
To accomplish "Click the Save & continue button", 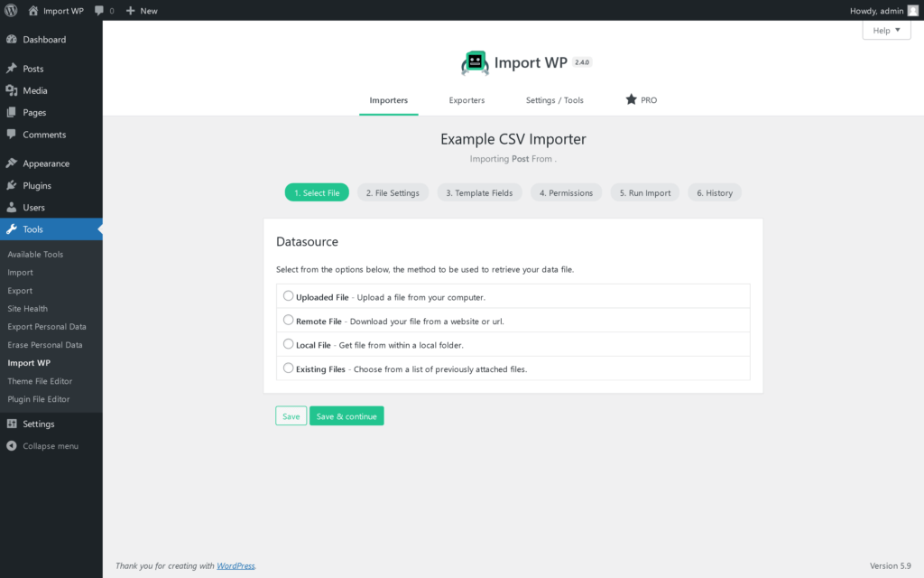I will [x=346, y=415].
